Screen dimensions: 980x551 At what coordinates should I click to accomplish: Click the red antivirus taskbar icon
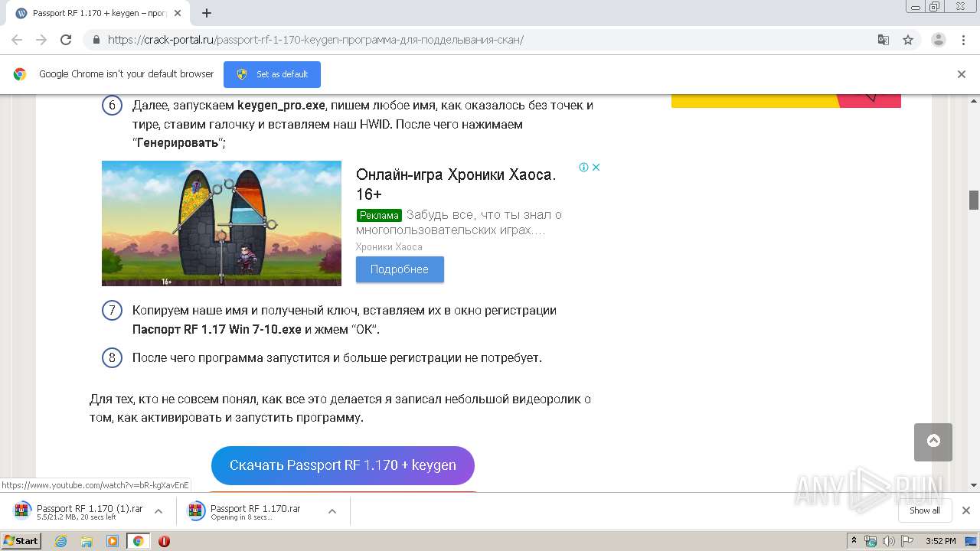(x=164, y=541)
